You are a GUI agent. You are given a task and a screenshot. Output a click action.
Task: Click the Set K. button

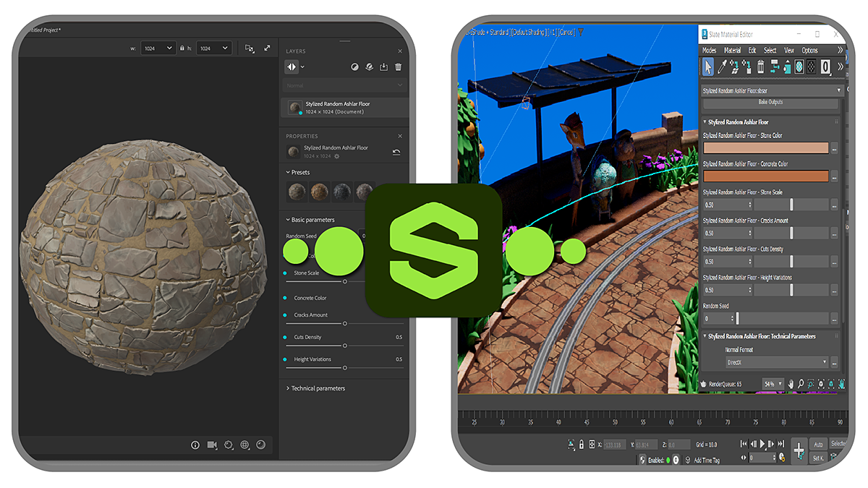point(818,458)
